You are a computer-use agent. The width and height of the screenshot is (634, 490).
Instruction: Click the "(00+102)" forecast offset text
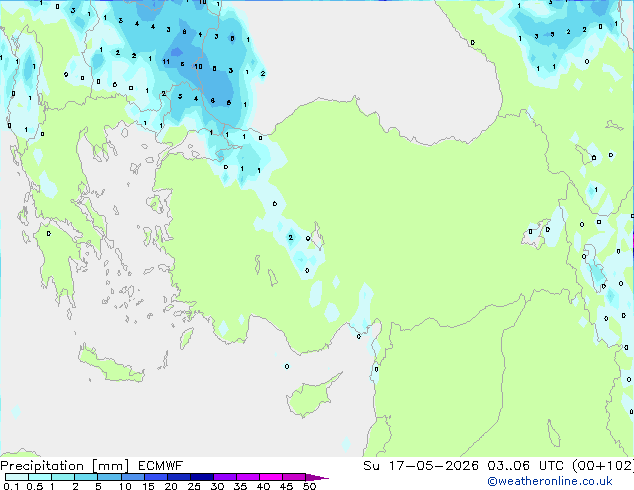pos(603,466)
